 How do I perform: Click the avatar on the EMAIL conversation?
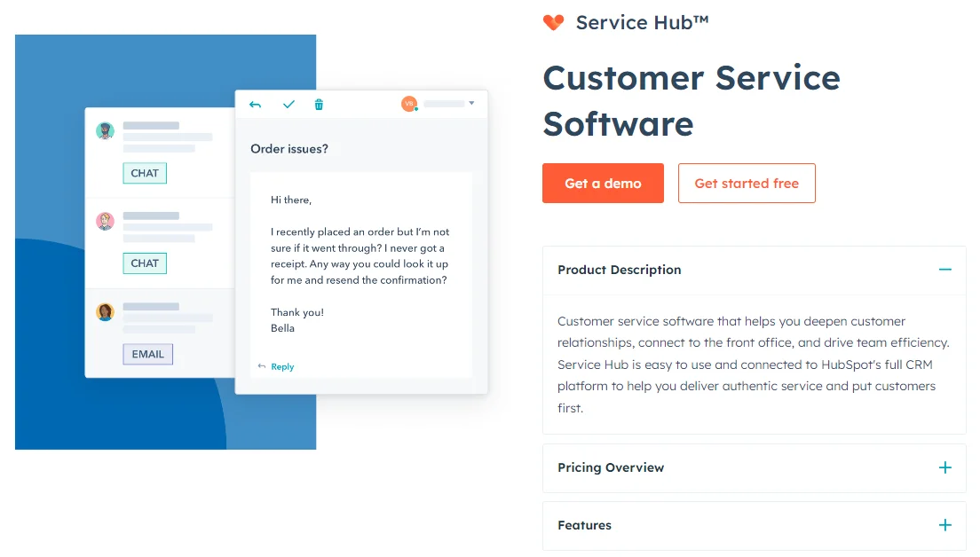[105, 311]
